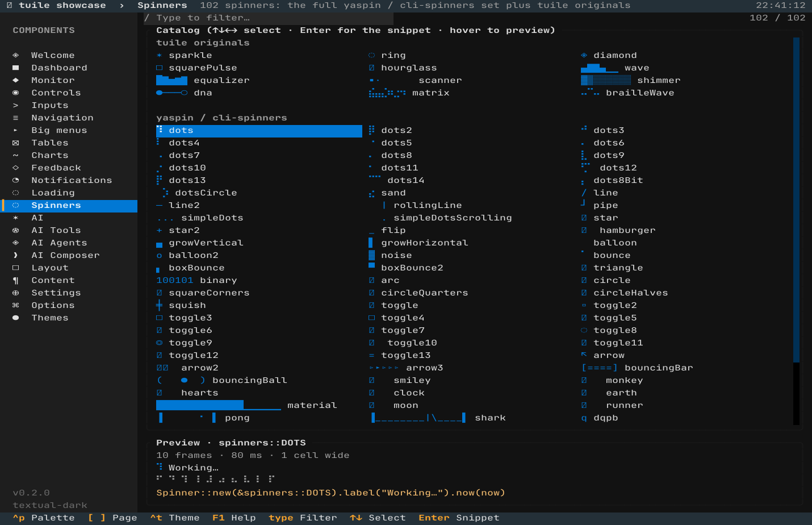Click the material spinner progress bar
812x525 pixels.
219,405
